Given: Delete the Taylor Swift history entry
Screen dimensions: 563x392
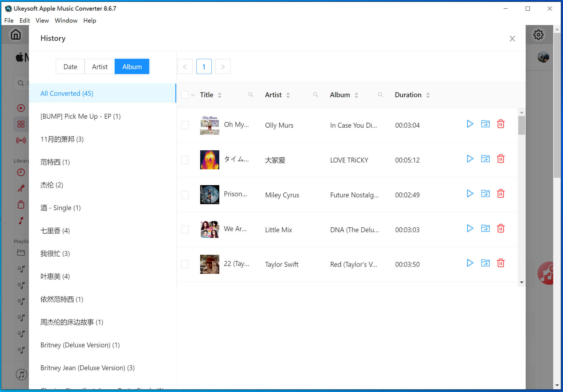Looking at the screenshot, I should (x=501, y=263).
